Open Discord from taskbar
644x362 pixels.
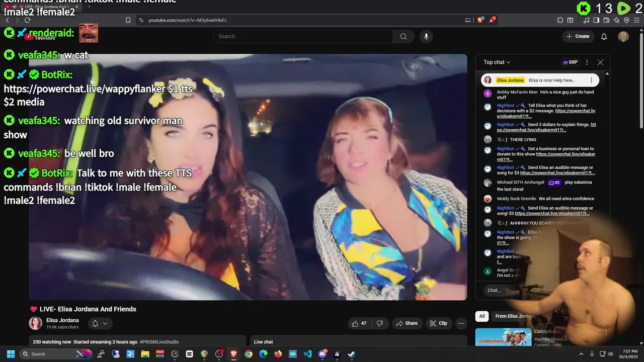[323, 354]
